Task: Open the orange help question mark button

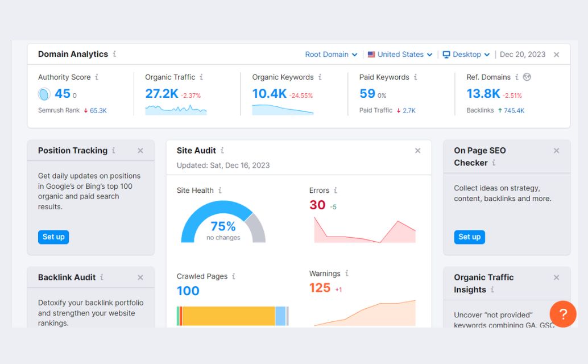Action: (563, 314)
